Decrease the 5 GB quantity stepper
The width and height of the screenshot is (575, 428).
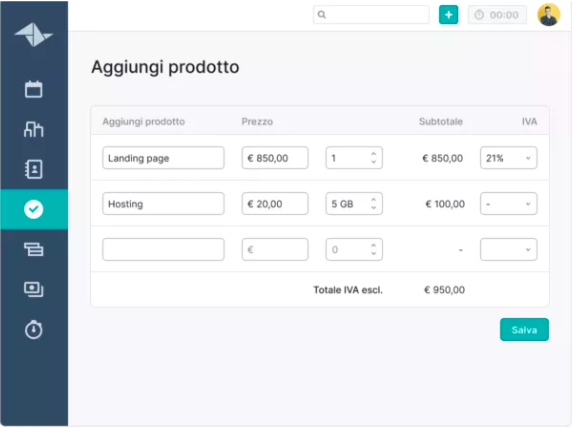(373, 208)
